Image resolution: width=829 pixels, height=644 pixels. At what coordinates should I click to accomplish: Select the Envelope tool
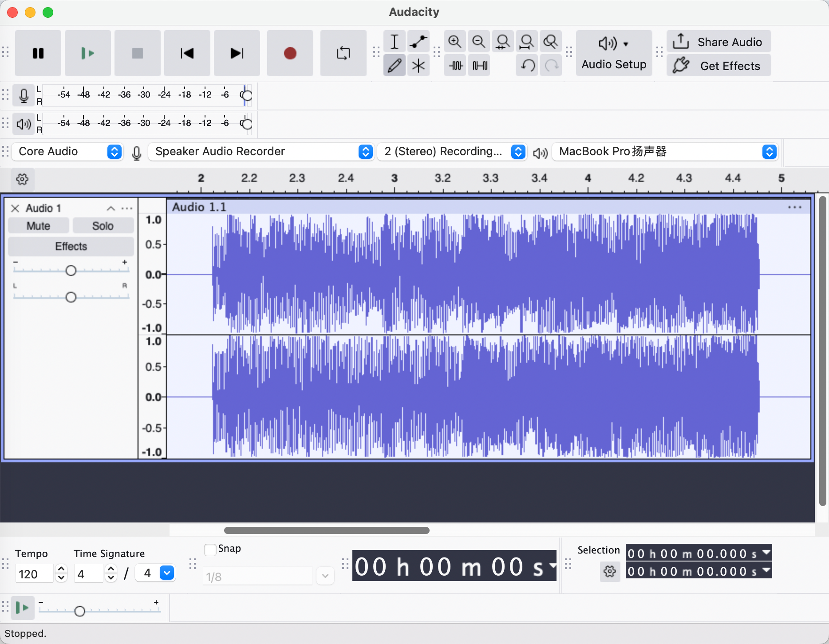418,41
